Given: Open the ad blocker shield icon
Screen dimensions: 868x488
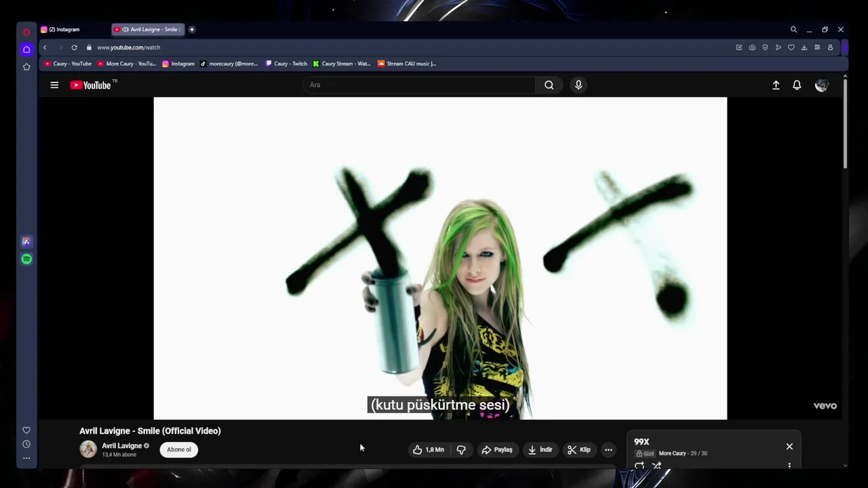Looking at the screenshot, I should click(x=765, y=47).
